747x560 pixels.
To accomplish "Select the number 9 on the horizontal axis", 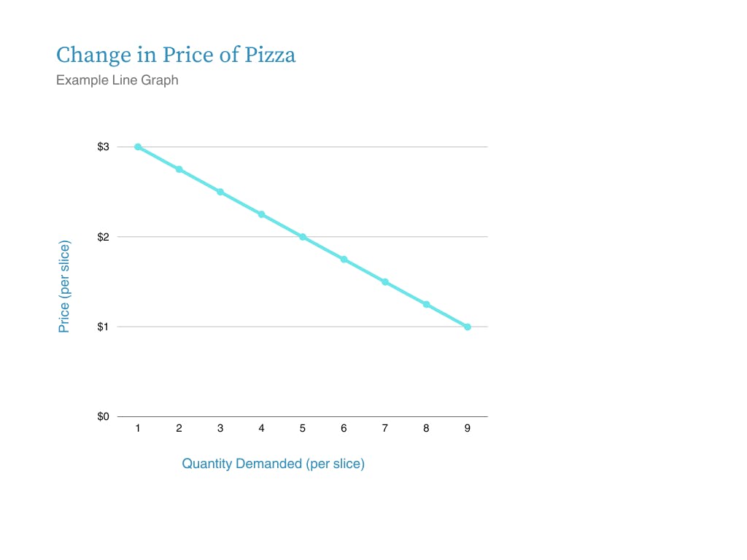I will (x=468, y=429).
